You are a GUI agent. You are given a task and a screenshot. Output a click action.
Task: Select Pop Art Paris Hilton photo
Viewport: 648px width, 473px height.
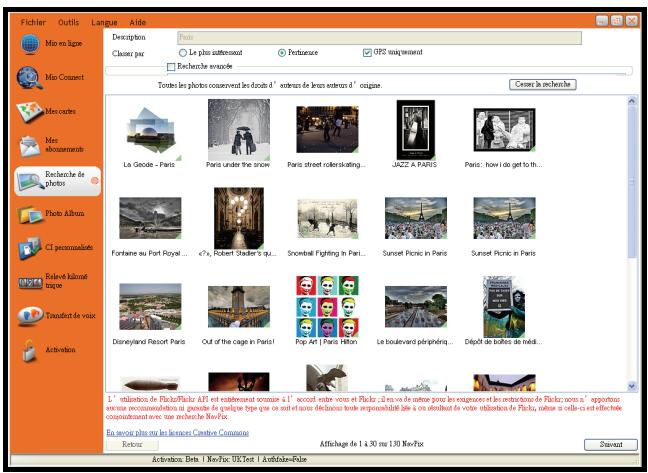[x=327, y=307]
